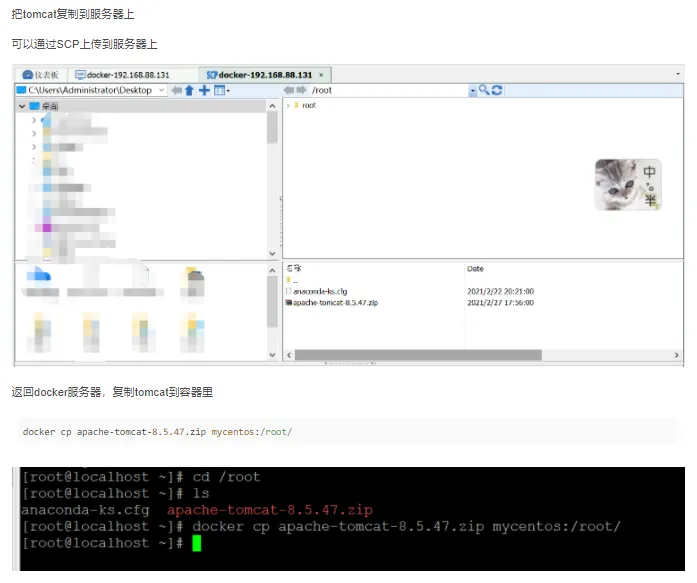Click remote list horizontal scroll right arrow
Screen dimensions: 697x583
point(676,355)
